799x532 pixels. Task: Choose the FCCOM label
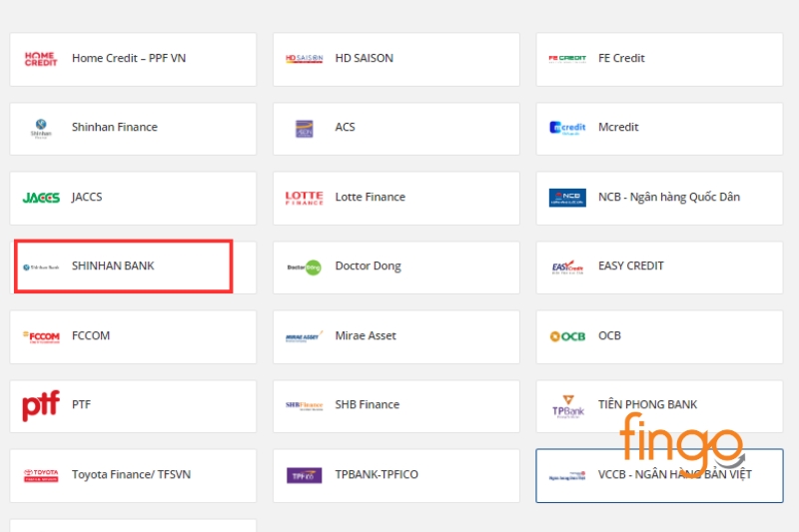(91, 336)
